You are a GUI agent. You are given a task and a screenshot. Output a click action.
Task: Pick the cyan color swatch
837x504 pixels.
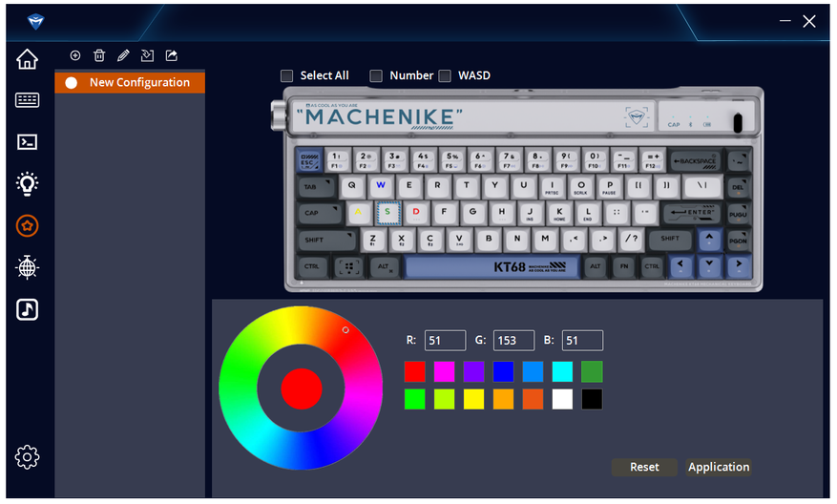click(x=562, y=371)
